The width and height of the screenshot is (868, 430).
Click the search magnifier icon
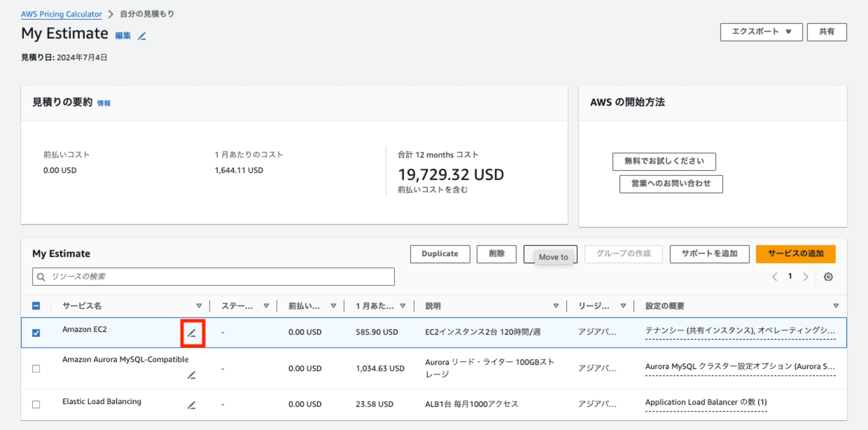pyautogui.click(x=41, y=277)
